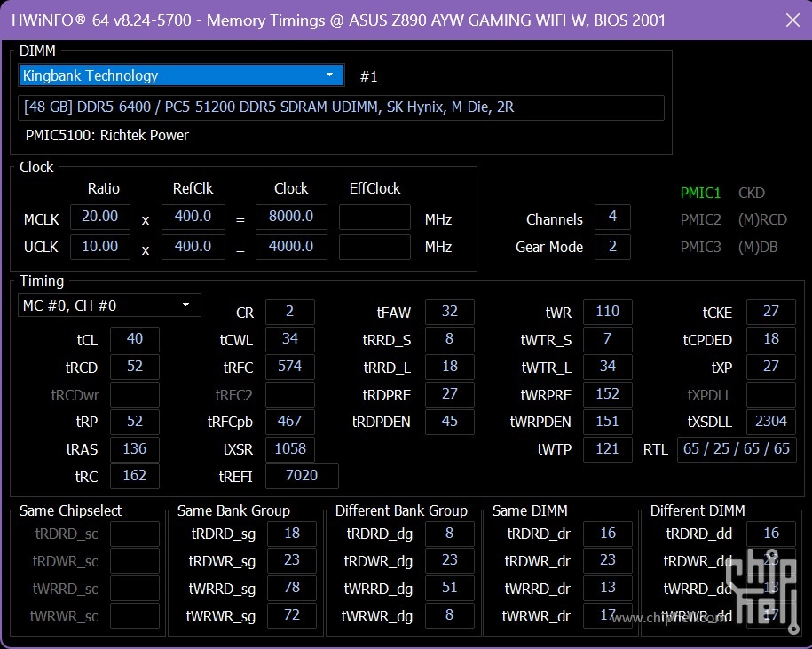Click the UCLK ratio value 10.00
This screenshot has height=649, width=812.
point(100,247)
